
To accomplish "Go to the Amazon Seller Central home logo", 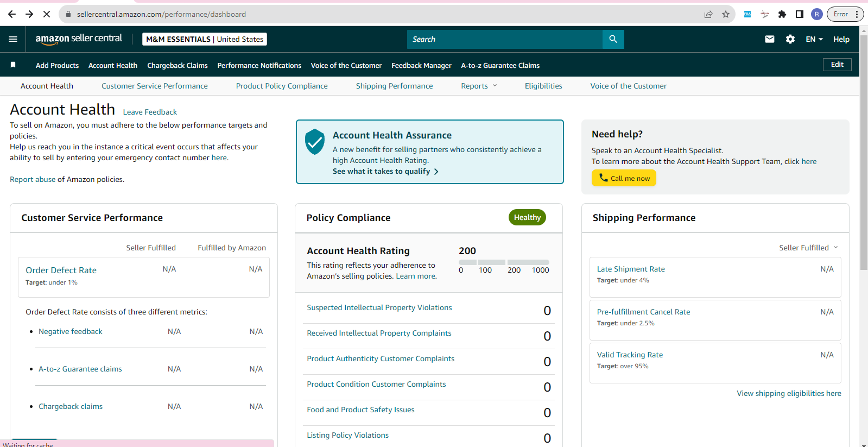I will [79, 39].
